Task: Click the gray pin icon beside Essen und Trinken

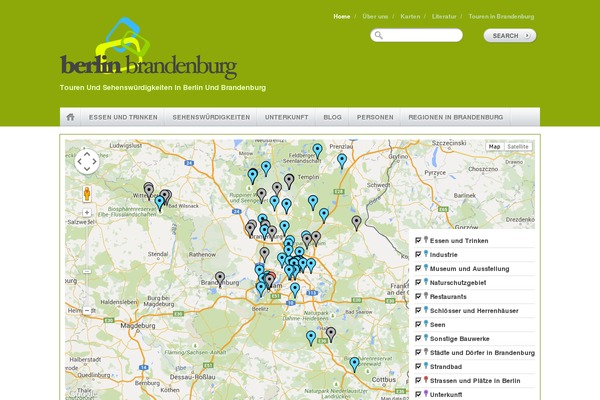Action: pos(426,240)
